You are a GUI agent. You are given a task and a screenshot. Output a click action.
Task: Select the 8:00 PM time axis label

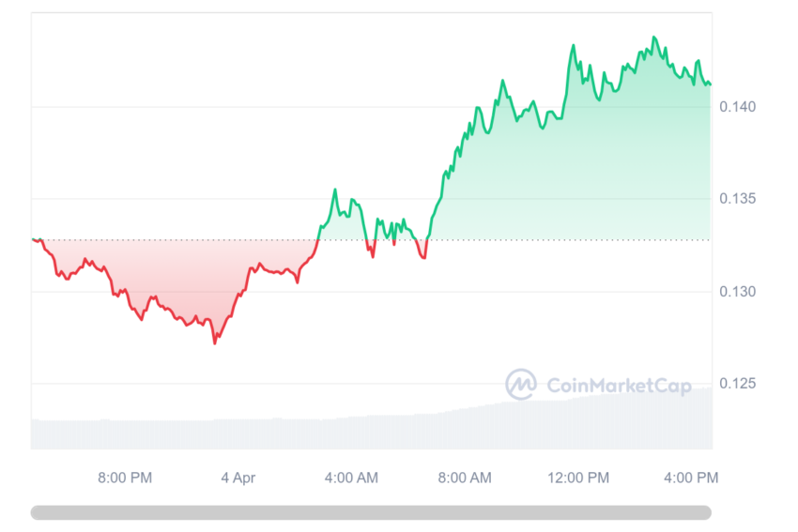125,479
